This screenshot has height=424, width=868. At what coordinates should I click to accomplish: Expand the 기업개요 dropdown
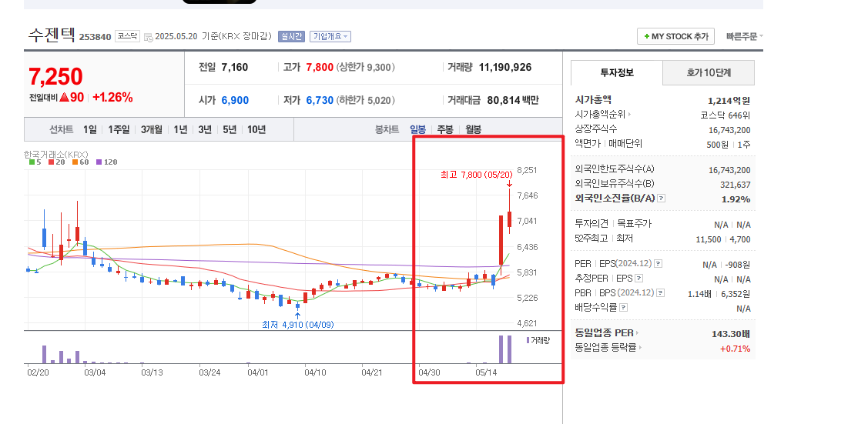pos(330,36)
